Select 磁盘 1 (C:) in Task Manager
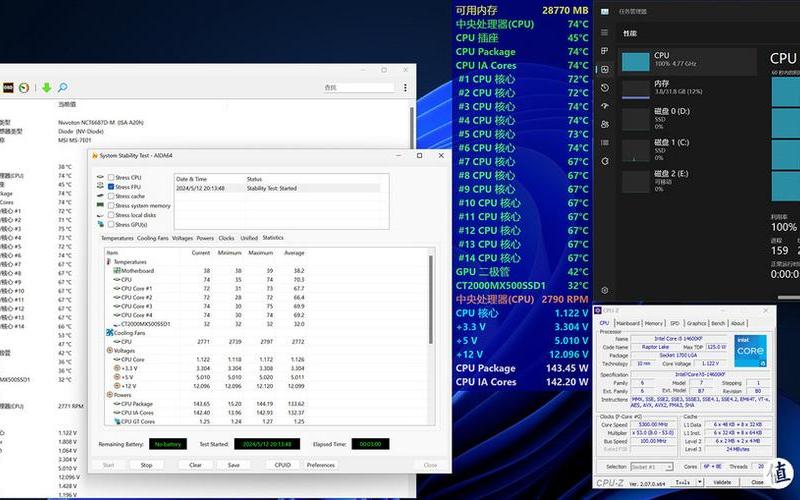800x500 pixels. [687, 150]
